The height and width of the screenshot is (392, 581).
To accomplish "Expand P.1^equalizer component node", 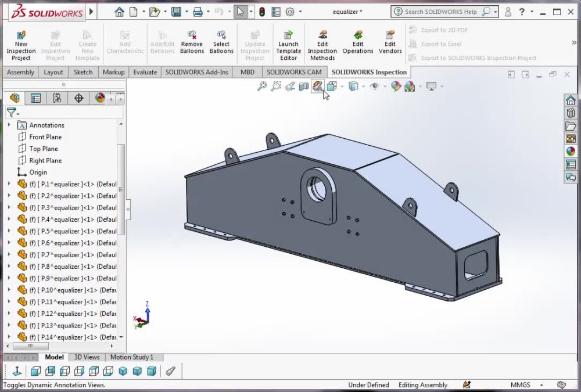I will [x=9, y=184].
